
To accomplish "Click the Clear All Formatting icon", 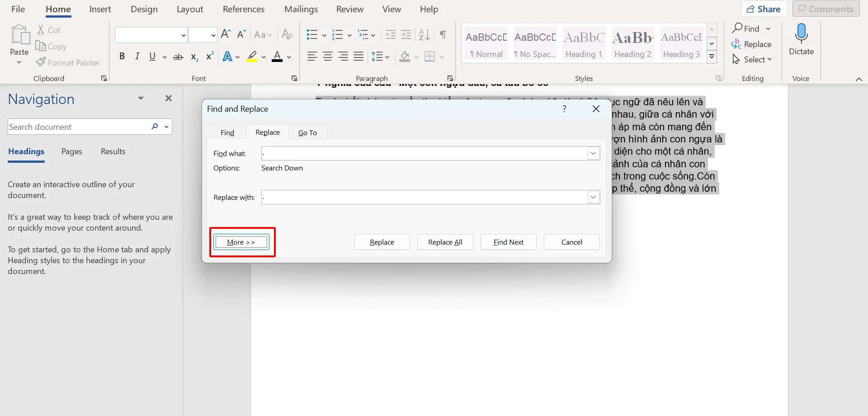I will (287, 34).
